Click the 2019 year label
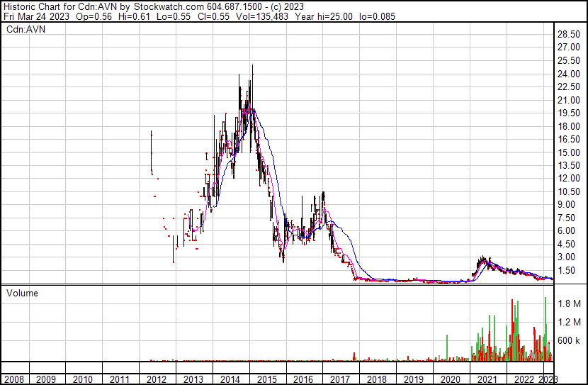 pos(414,379)
